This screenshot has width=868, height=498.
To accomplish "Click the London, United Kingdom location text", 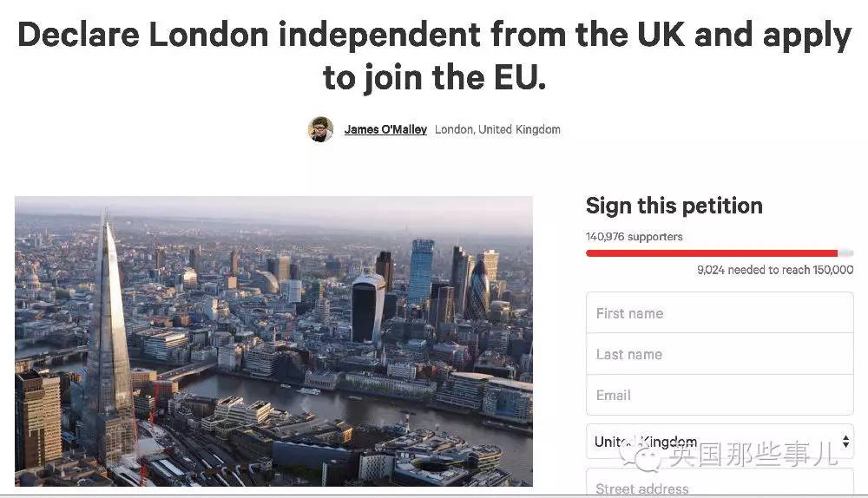I will click(497, 129).
